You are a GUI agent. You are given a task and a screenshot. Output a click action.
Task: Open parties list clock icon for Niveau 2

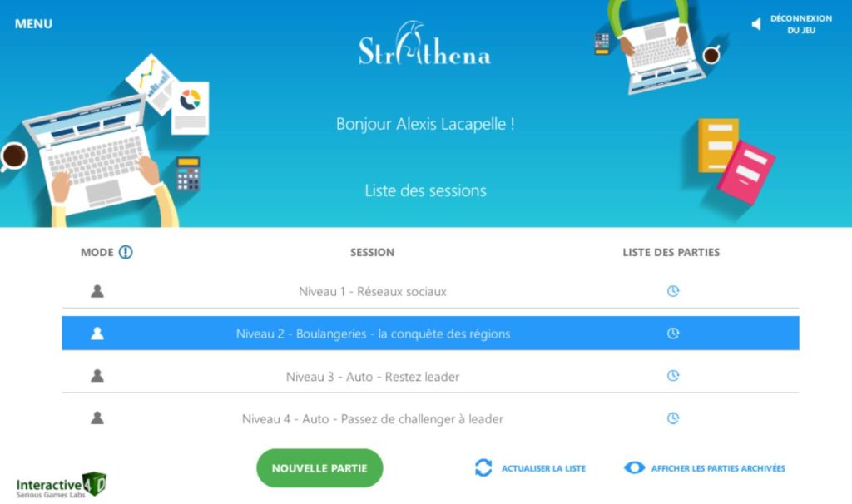click(x=672, y=334)
